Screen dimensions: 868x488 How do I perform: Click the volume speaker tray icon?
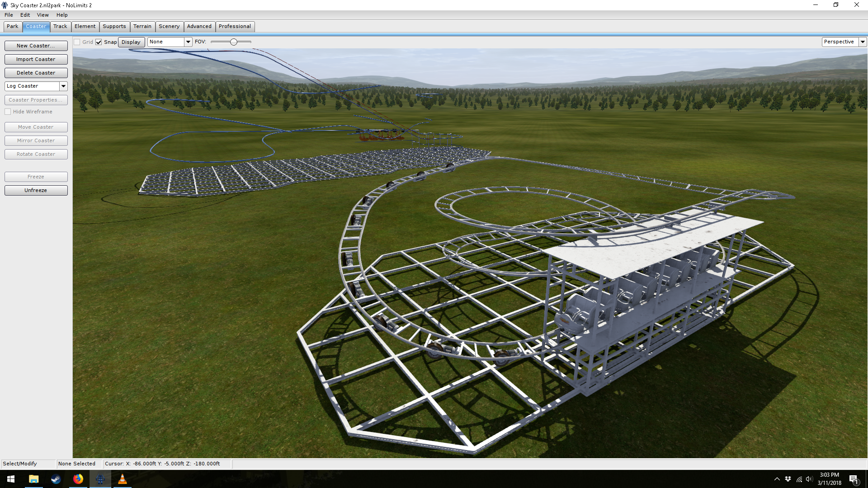[x=809, y=479]
